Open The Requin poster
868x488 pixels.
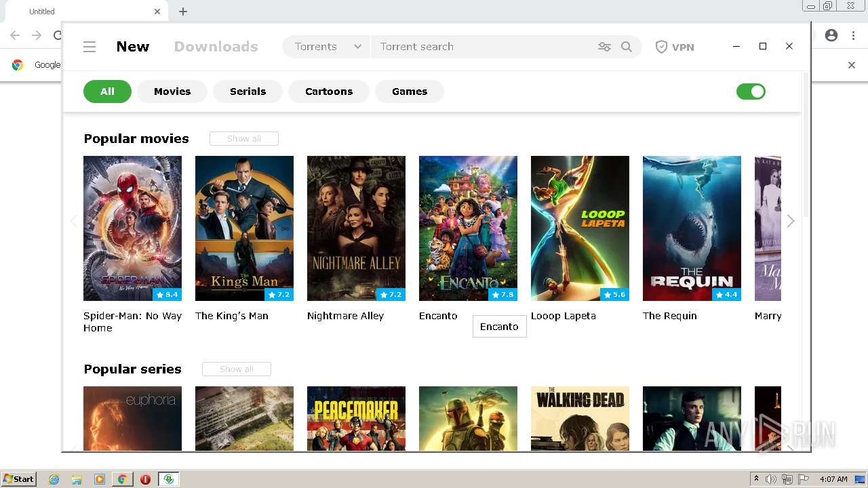click(x=692, y=228)
